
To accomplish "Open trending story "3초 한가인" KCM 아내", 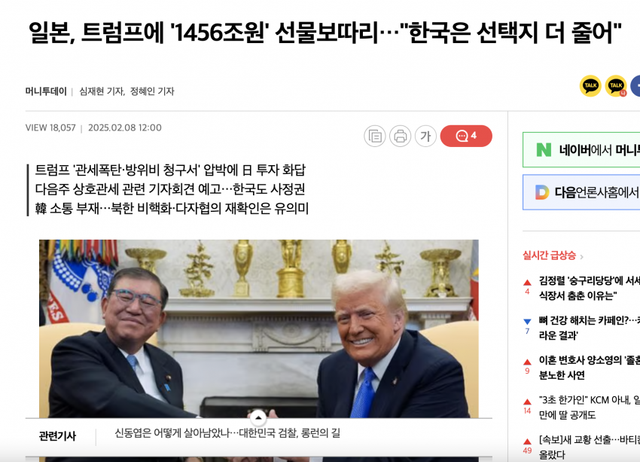I will tap(589, 407).
